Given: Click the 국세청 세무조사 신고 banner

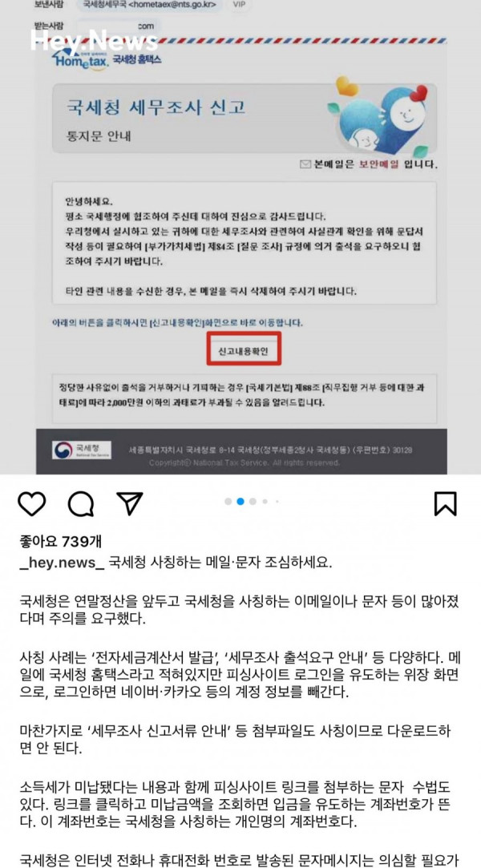Looking at the screenshot, I should pos(244,117).
